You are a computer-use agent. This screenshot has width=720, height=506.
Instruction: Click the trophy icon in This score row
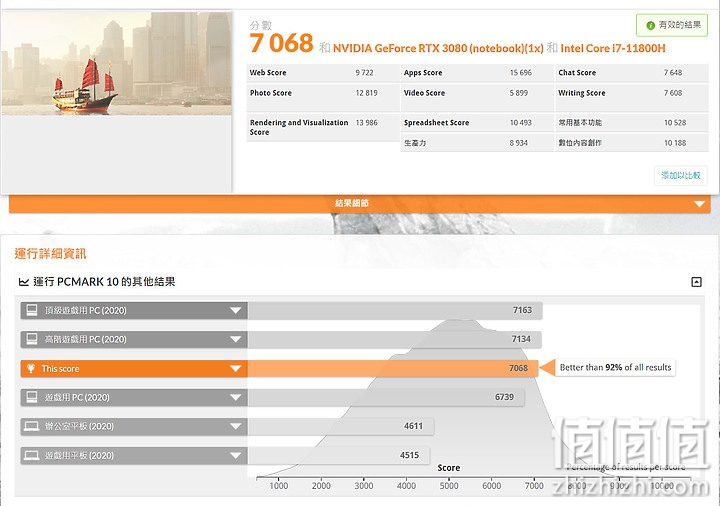click(x=31, y=368)
